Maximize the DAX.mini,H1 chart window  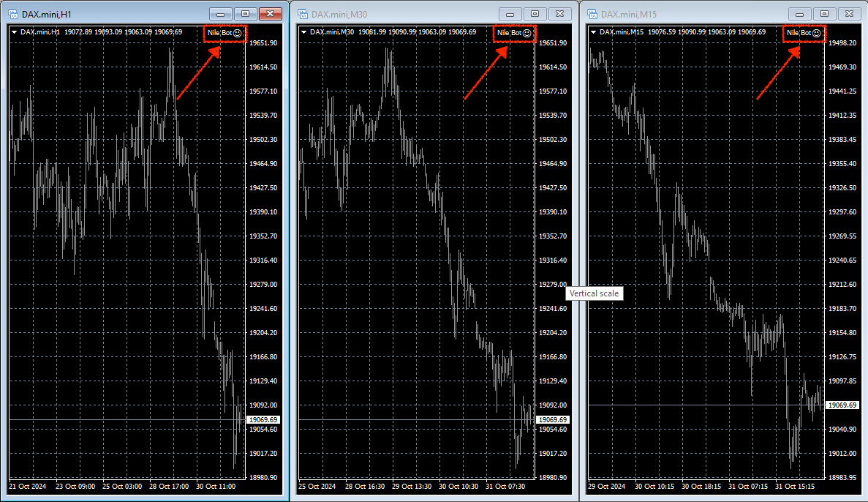tap(245, 13)
